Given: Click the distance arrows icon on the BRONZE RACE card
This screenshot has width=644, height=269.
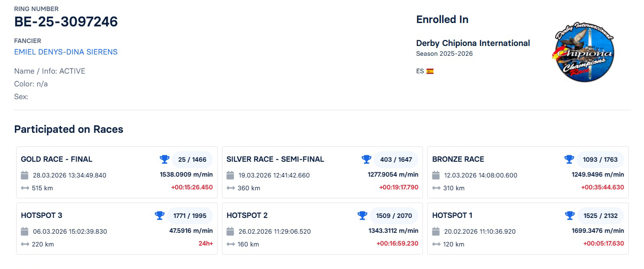Looking at the screenshot, I should pos(435,188).
